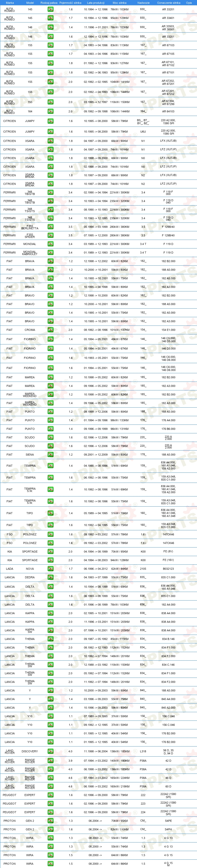Select body code cell L318
This screenshot has height=868, width=197.
pos(143,751)
